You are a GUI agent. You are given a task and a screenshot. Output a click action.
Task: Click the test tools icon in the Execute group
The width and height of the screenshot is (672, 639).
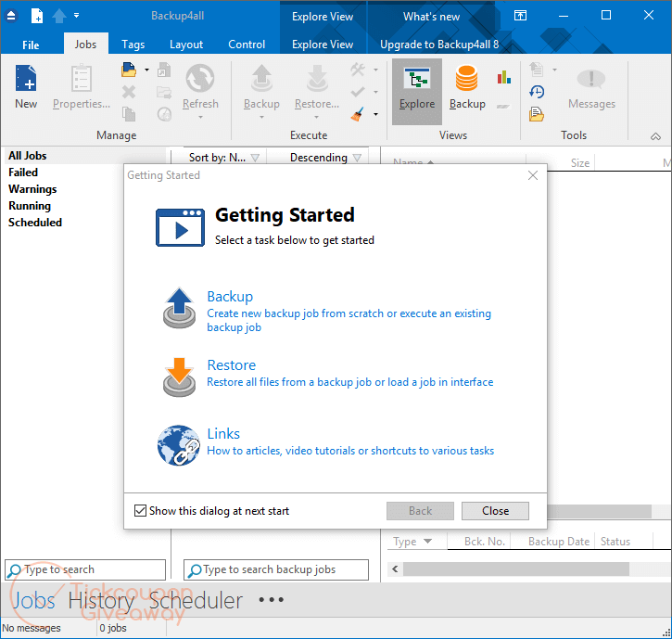[358, 69]
